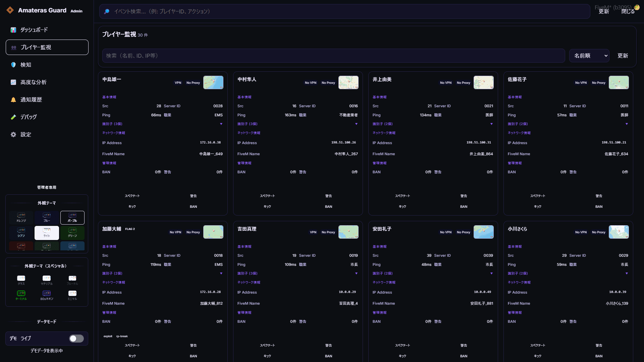
Task: Click キック on 安田礼子's card
Action: 402,356
